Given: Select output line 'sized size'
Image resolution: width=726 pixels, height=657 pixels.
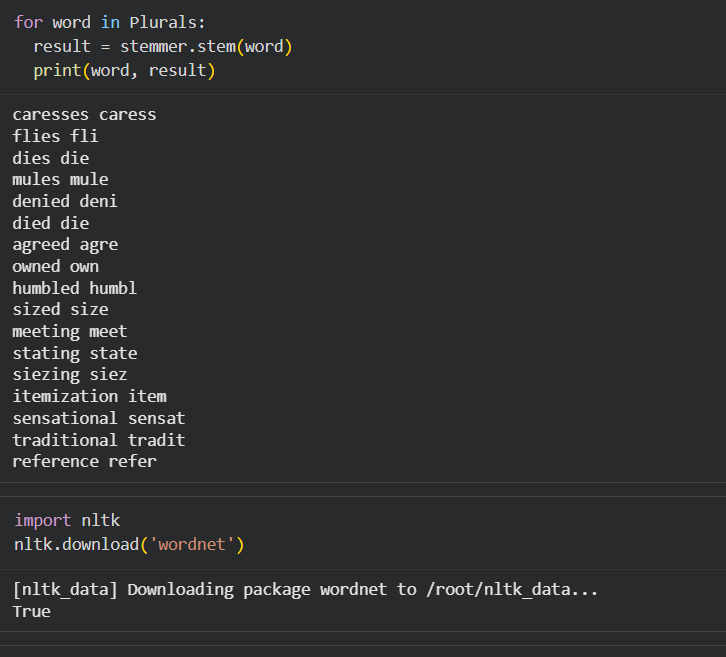Looking at the screenshot, I should (60, 309).
